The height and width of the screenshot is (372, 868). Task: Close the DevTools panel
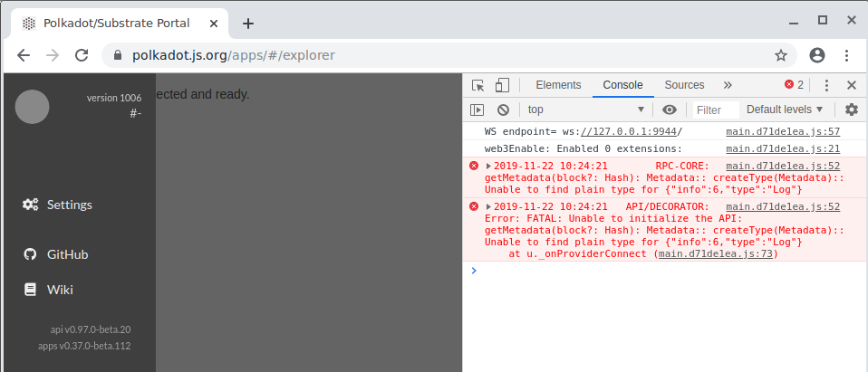852,85
